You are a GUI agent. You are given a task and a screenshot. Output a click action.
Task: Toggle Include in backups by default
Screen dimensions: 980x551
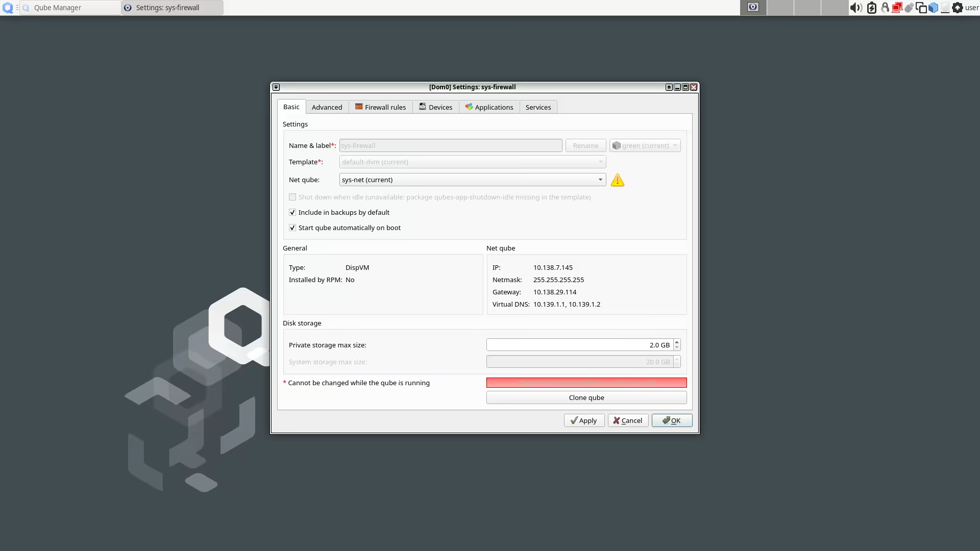point(292,212)
